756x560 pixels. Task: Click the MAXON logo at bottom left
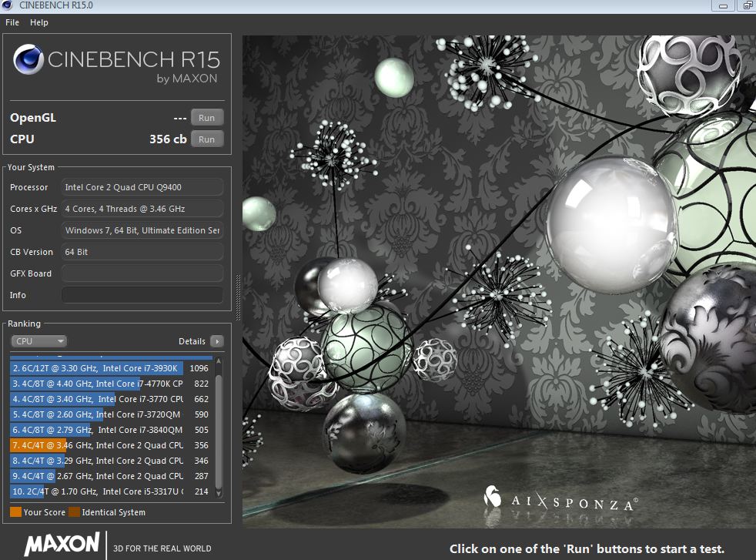coord(62,544)
